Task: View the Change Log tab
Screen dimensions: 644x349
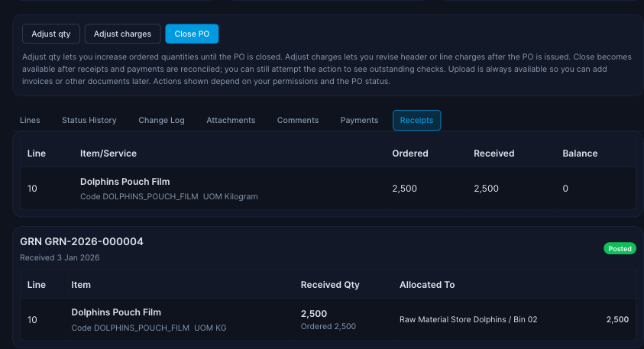Action: pyautogui.click(x=161, y=120)
